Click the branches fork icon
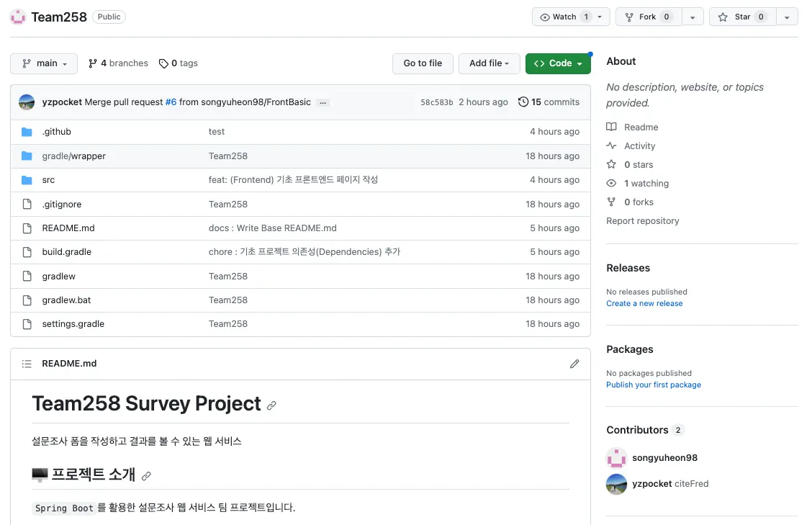This screenshot has height=525, width=812. 93,63
